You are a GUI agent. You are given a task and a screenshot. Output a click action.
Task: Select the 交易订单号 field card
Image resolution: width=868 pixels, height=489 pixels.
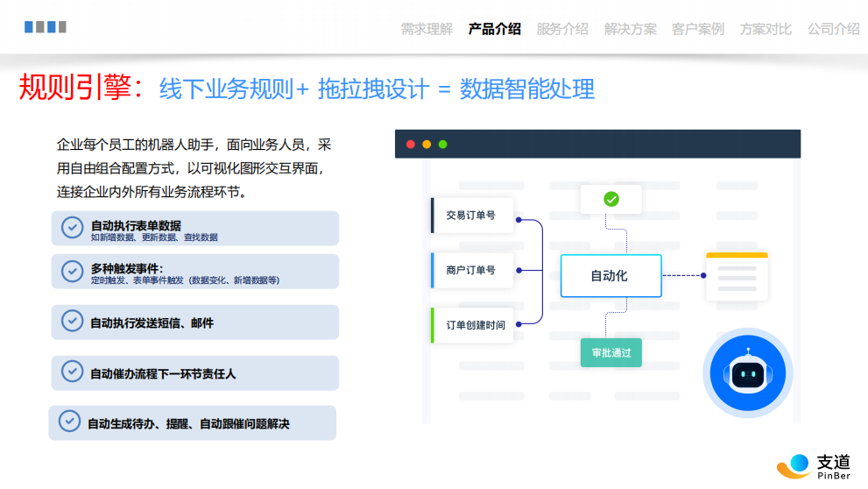pos(472,216)
